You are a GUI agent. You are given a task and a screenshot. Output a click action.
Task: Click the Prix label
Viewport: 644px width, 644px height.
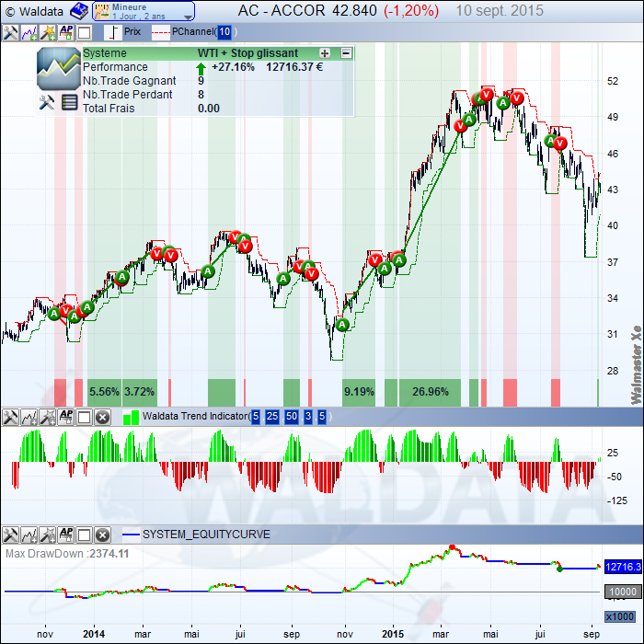tap(132, 31)
